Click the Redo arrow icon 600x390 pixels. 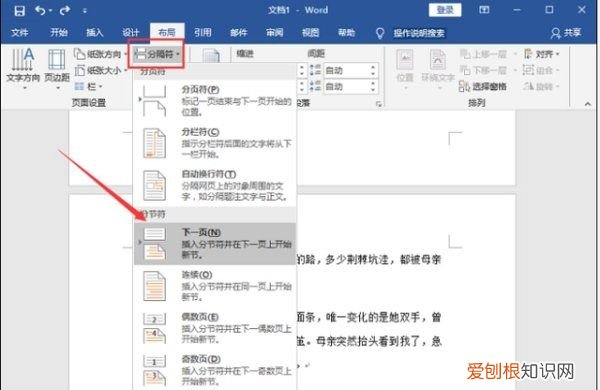pyautogui.click(x=64, y=10)
